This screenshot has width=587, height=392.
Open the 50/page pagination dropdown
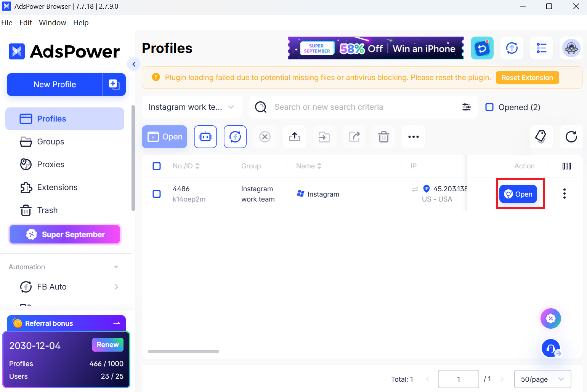(x=543, y=379)
